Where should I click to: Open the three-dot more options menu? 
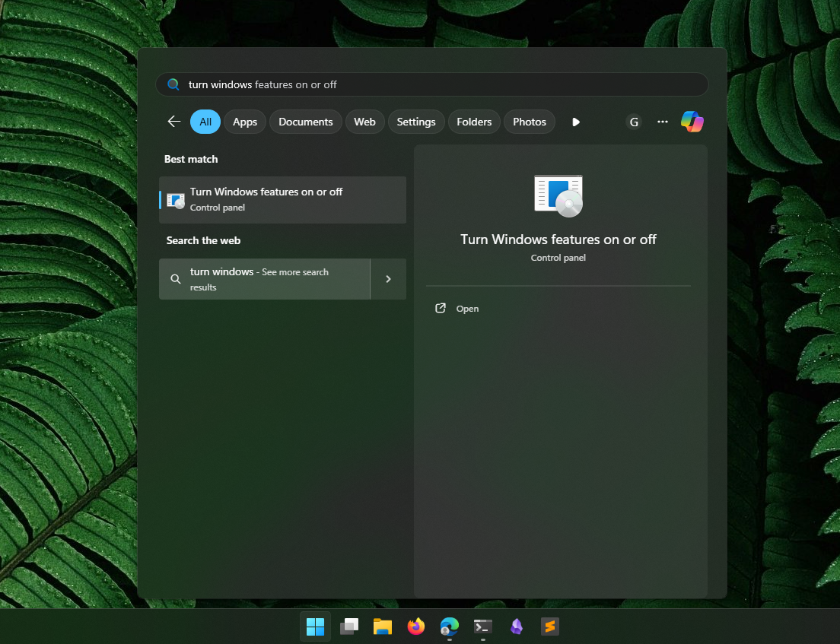pyautogui.click(x=663, y=122)
